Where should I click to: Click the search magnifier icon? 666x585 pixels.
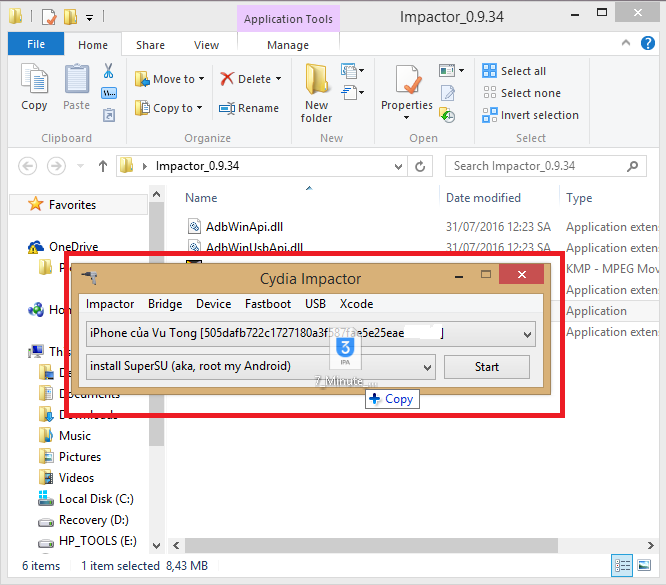click(632, 166)
